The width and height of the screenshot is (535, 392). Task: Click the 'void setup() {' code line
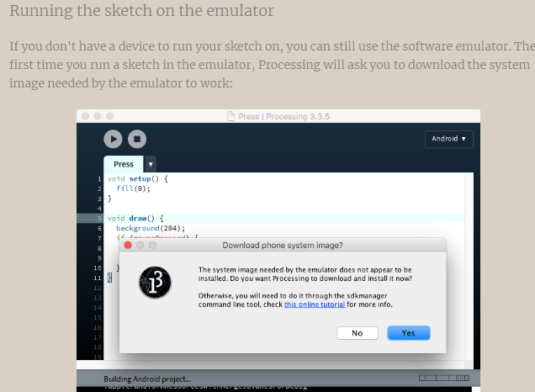[x=137, y=179]
